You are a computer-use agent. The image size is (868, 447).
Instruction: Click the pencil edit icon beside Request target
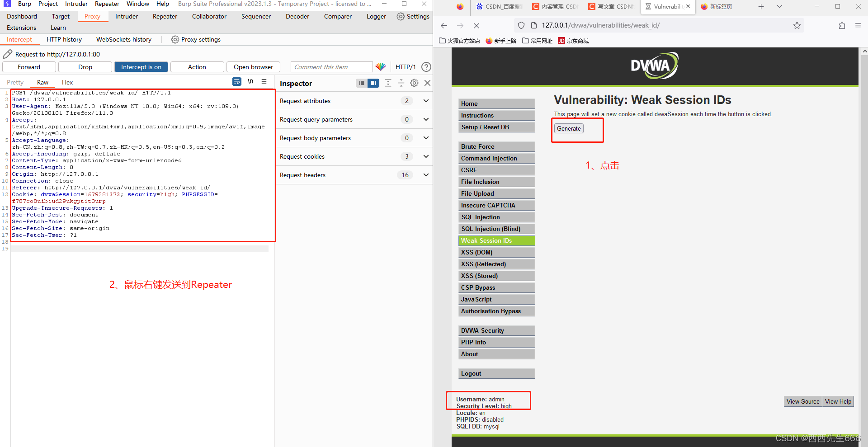[x=7, y=54]
